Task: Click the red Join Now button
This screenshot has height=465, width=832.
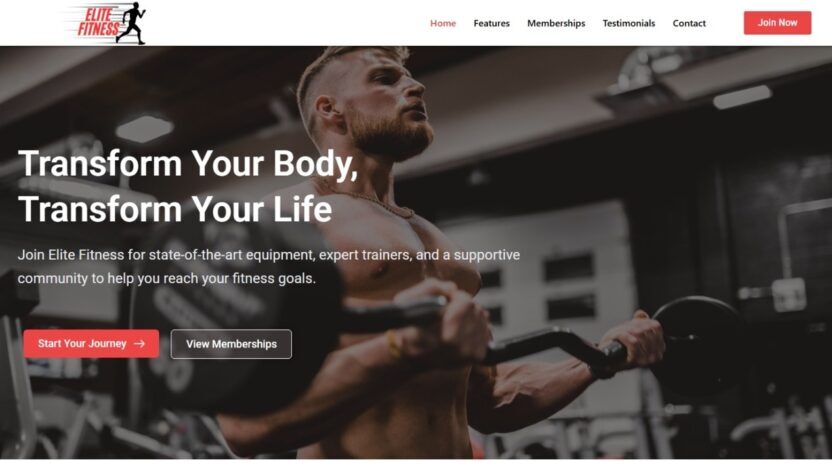Action: (x=777, y=23)
